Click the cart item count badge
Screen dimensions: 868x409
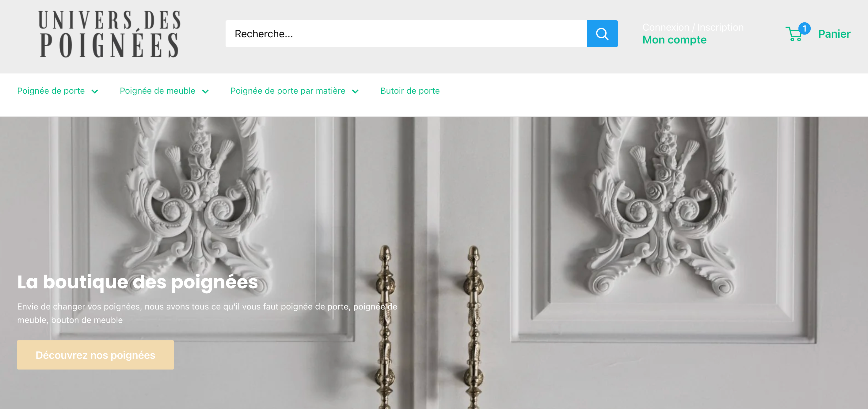(x=804, y=28)
